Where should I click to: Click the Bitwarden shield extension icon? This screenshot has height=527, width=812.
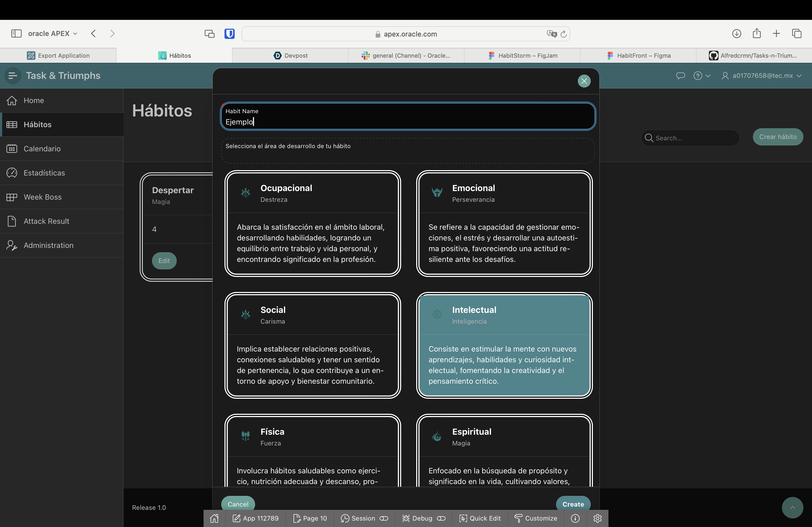click(x=229, y=33)
